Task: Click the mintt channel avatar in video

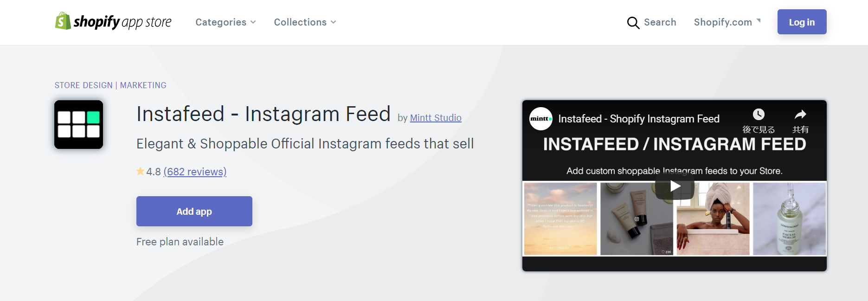Action: coord(541,119)
